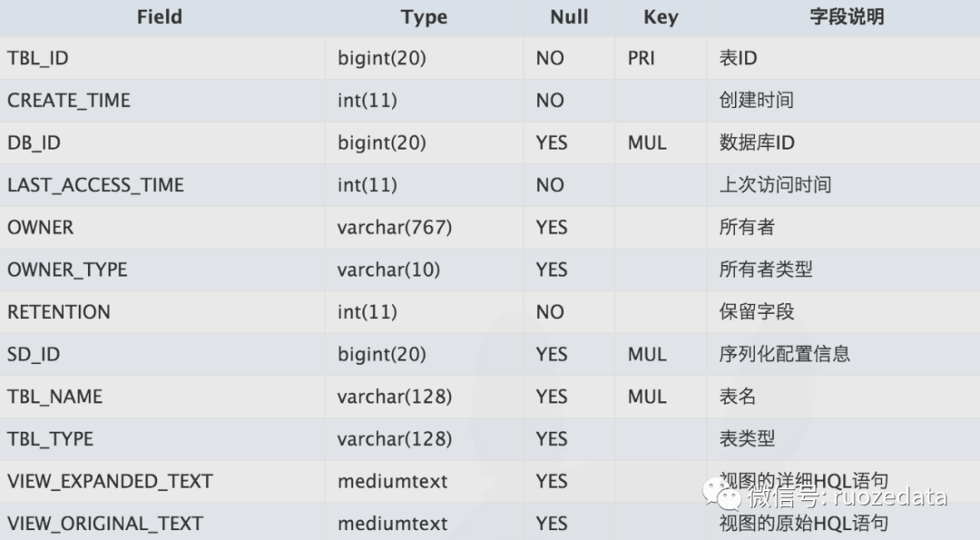Select the OWNER_TYPE field cell

pyautogui.click(x=162, y=270)
